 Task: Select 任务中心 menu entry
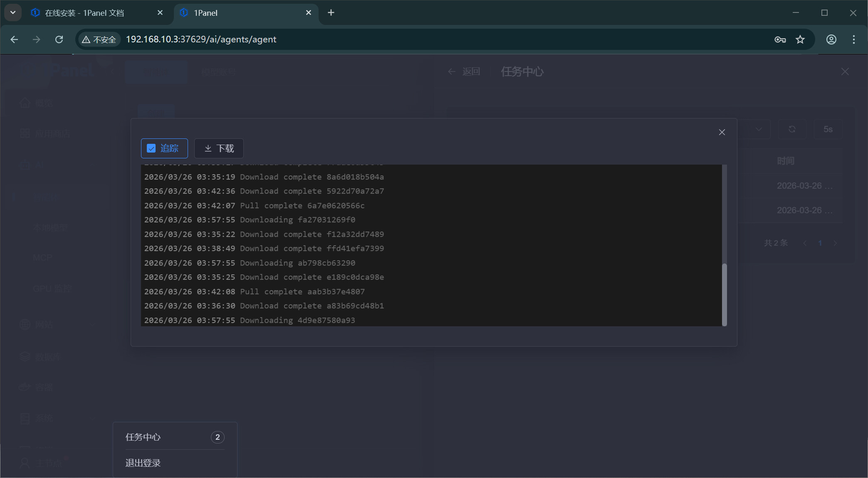pos(143,437)
